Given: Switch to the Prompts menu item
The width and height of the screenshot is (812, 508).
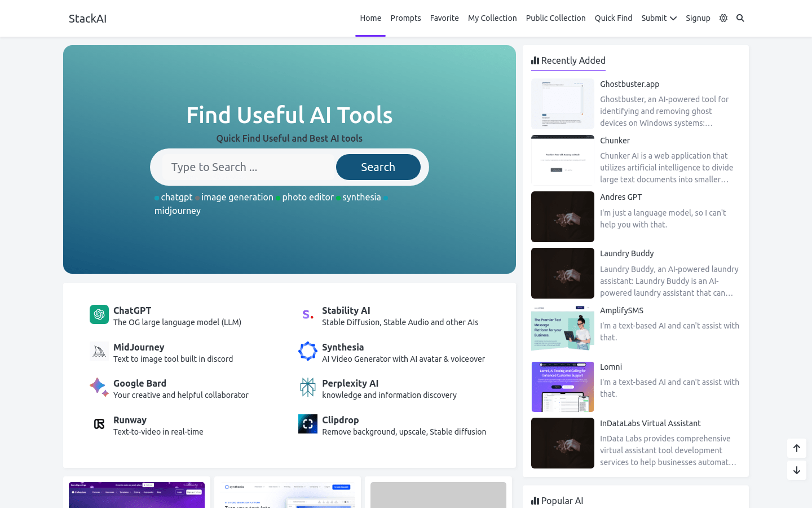Looking at the screenshot, I should click(x=405, y=18).
